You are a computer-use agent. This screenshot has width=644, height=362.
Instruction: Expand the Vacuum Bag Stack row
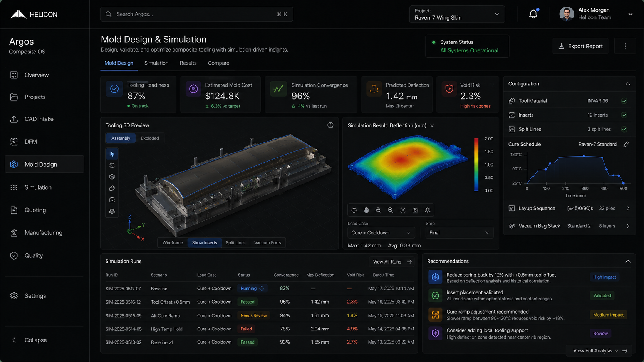569,226
